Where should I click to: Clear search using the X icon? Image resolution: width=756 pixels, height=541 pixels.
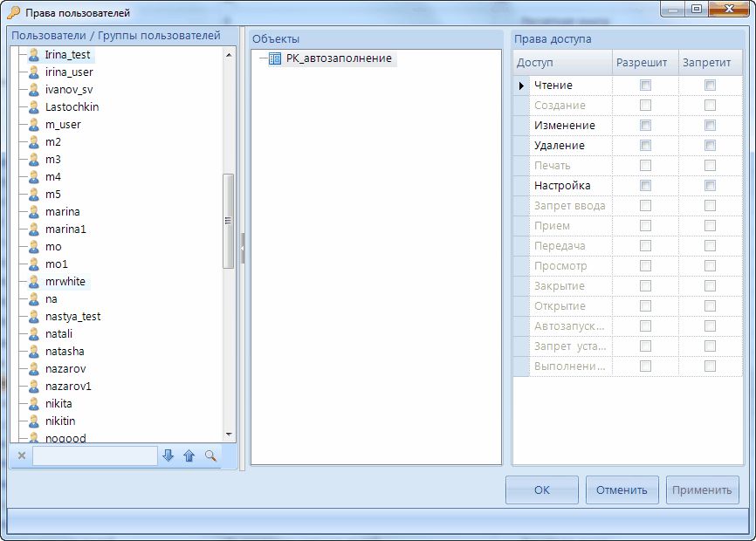22,455
